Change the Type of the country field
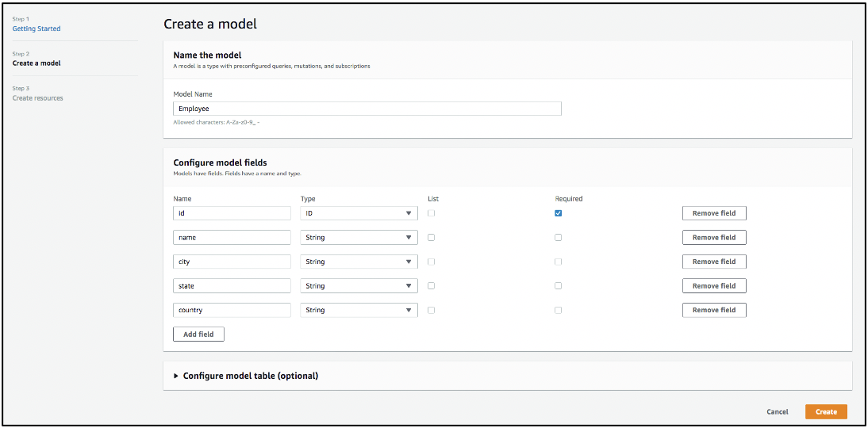This screenshot has width=868, height=428. 359,310
